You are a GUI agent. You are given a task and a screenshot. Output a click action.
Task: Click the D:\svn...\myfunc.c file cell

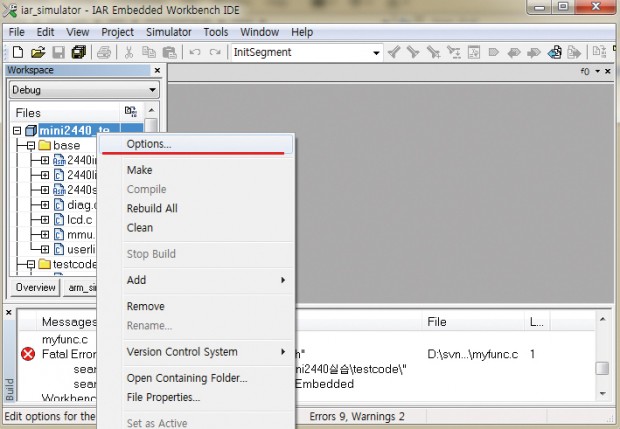(x=473, y=354)
